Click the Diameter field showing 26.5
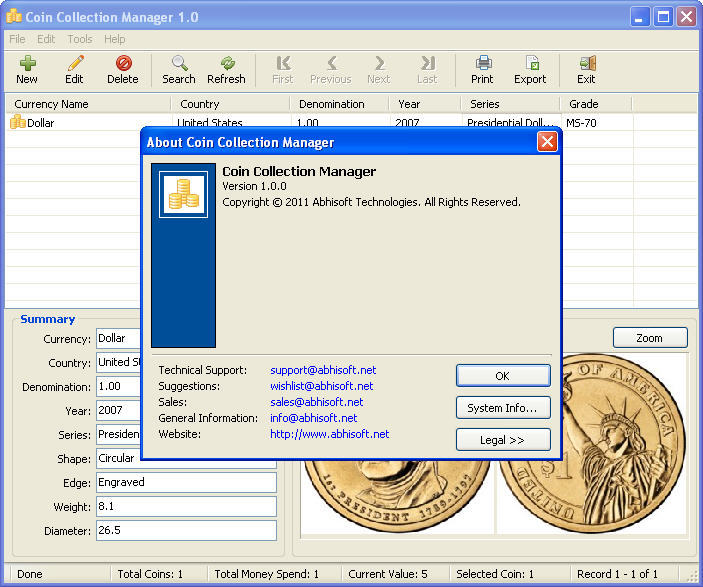The image size is (703, 587). 187,530
